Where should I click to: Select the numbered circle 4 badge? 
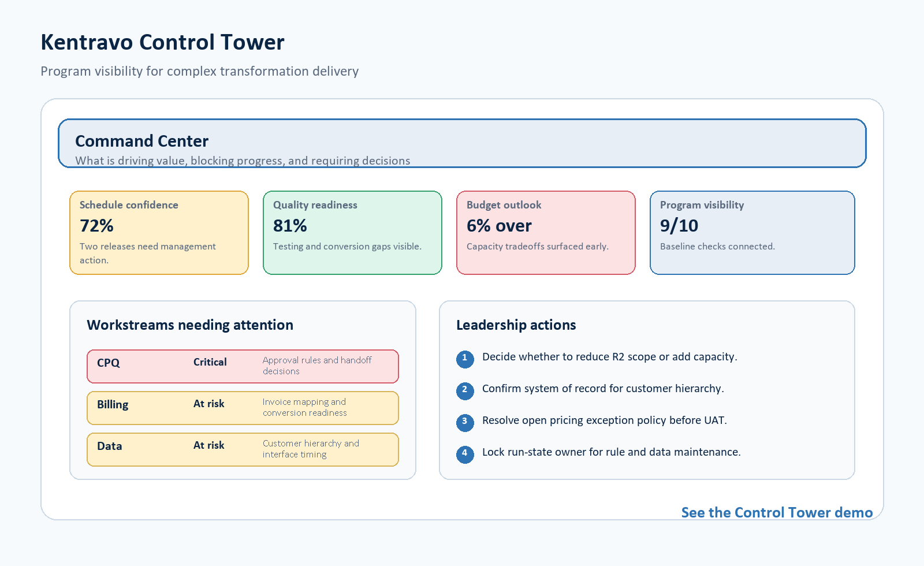(x=465, y=455)
